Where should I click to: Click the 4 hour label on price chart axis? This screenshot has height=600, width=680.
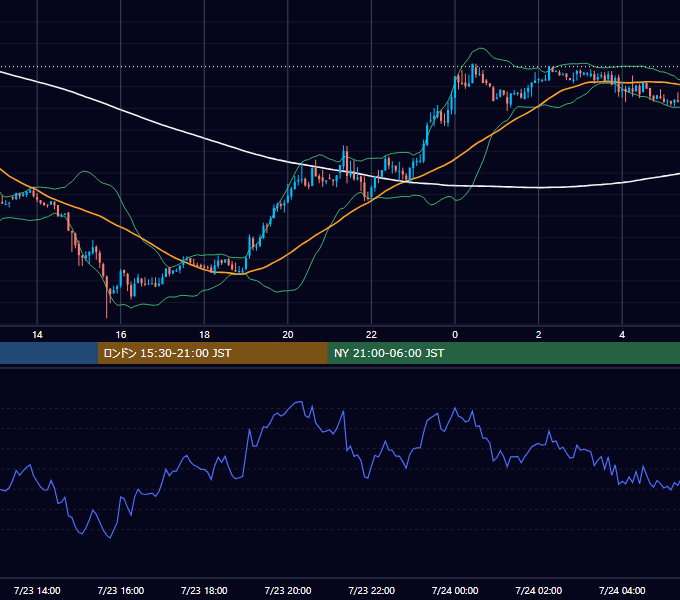[622, 335]
